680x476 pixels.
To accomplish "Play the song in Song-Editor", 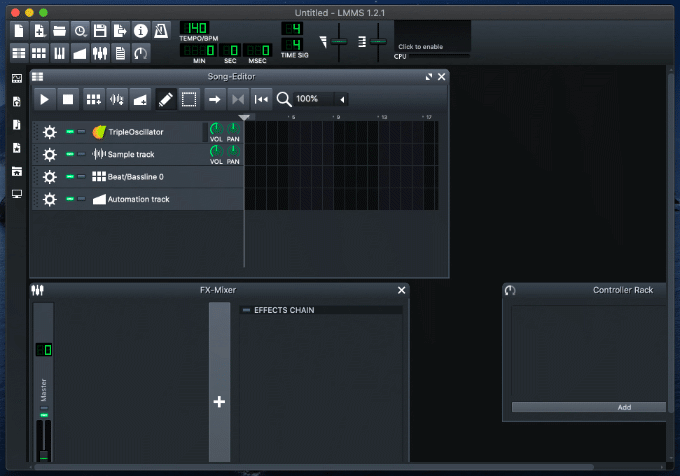I will (x=44, y=100).
